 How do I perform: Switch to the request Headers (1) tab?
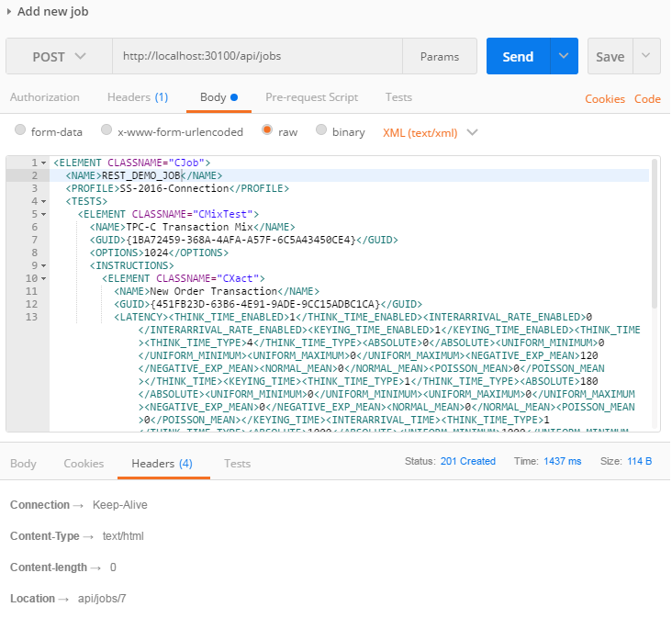pyautogui.click(x=138, y=97)
